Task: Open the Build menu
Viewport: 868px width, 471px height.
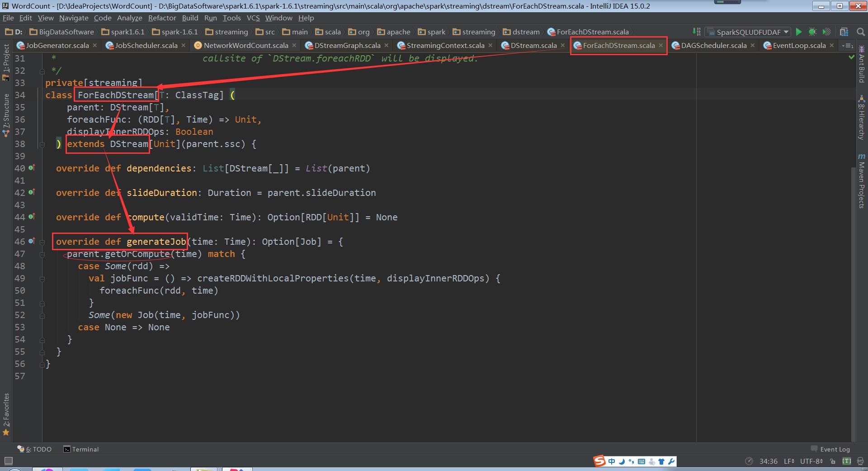Action: (190, 18)
